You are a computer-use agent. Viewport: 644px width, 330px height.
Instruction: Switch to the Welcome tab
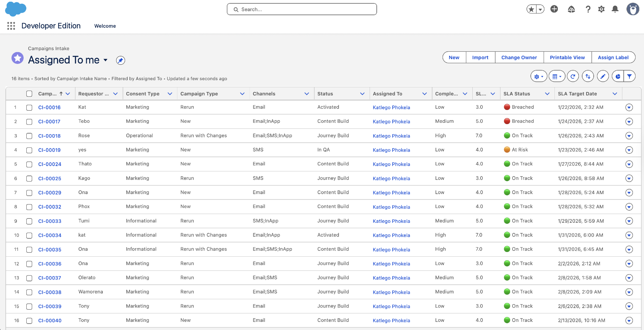click(x=105, y=26)
